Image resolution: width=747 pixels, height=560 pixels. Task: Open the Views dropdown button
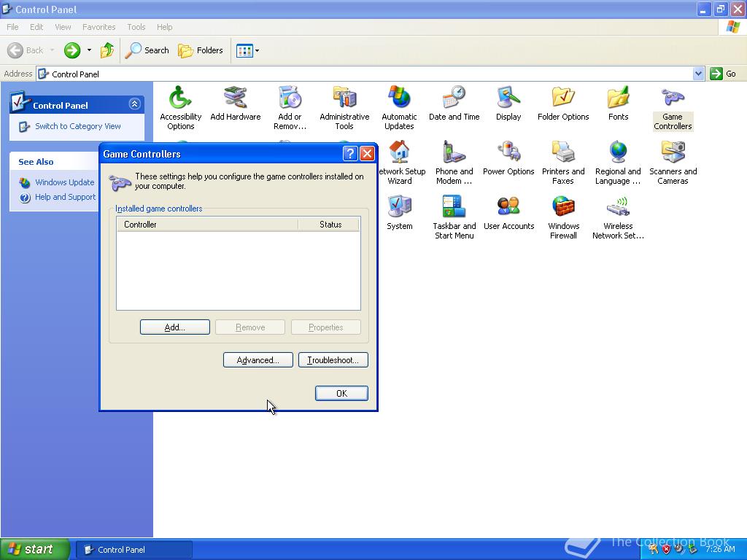point(248,50)
